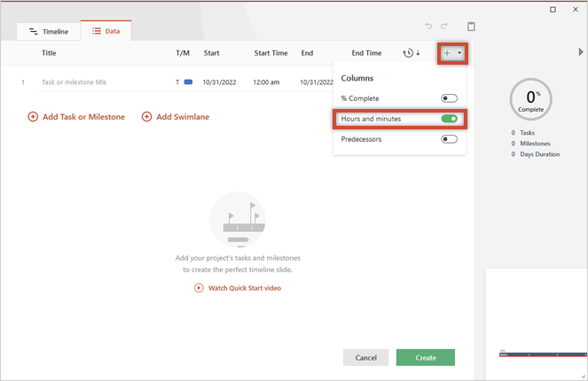Viewport: 588px width, 381px height.
Task: Click the undo arrow icon
Action: click(429, 27)
